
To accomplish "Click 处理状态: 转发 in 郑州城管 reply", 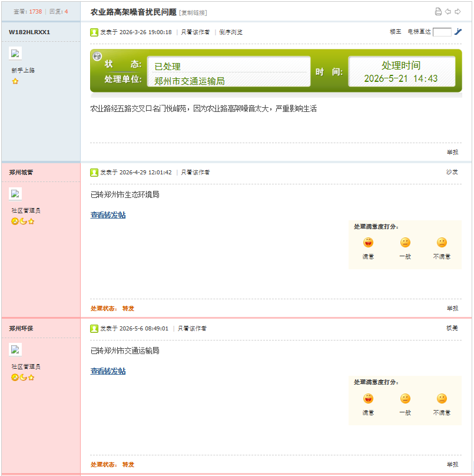I will 112,309.
